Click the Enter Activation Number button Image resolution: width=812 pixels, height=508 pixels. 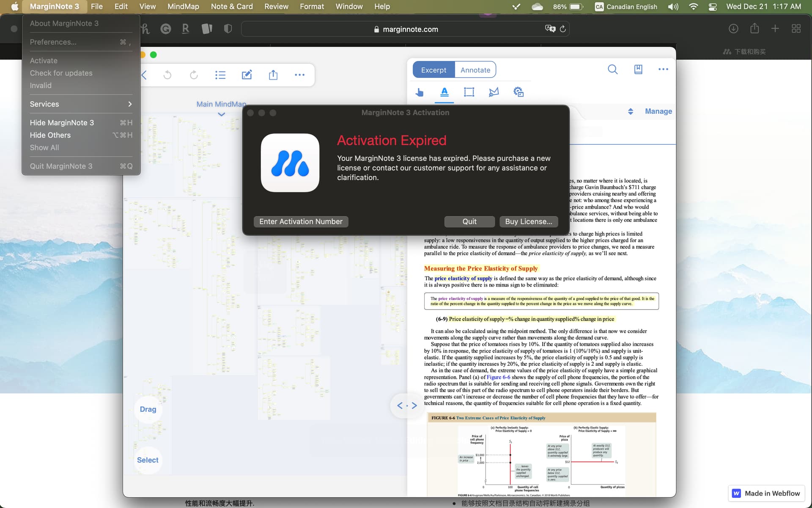point(301,222)
